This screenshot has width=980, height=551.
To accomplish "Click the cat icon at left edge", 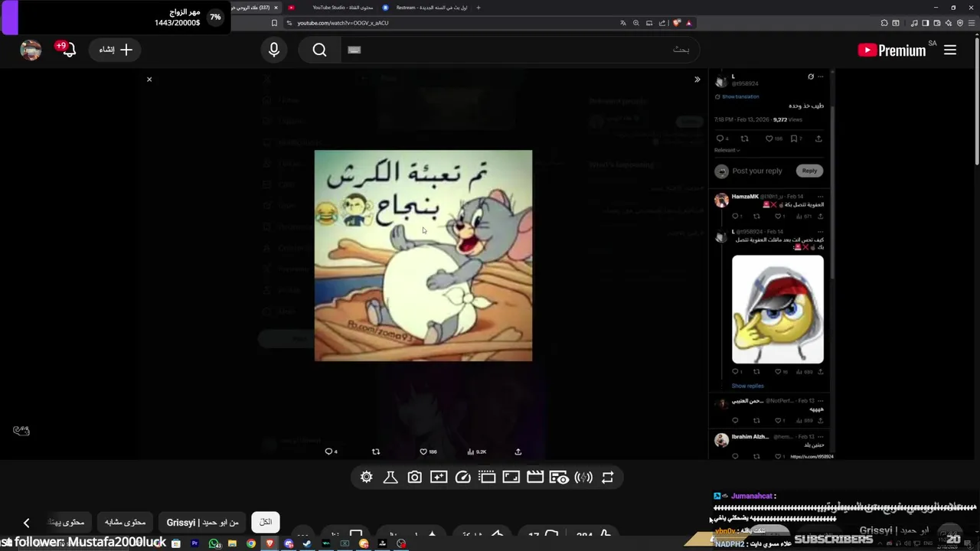I will tap(21, 431).
